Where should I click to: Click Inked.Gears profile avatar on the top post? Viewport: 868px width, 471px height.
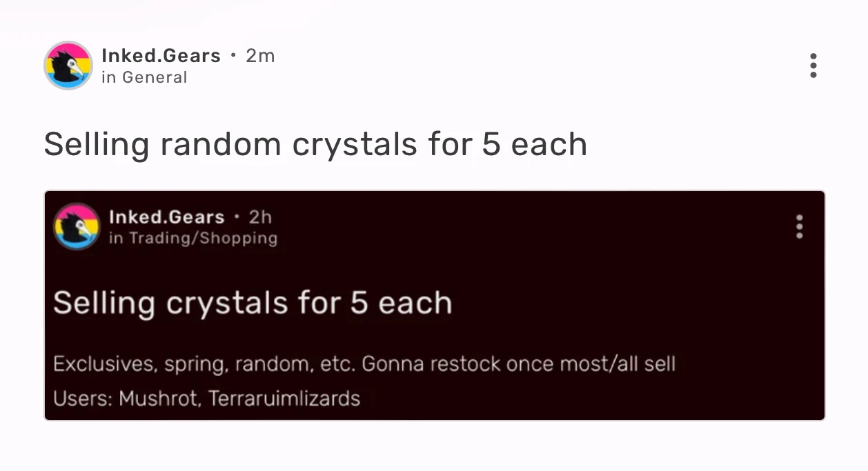(x=68, y=65)
